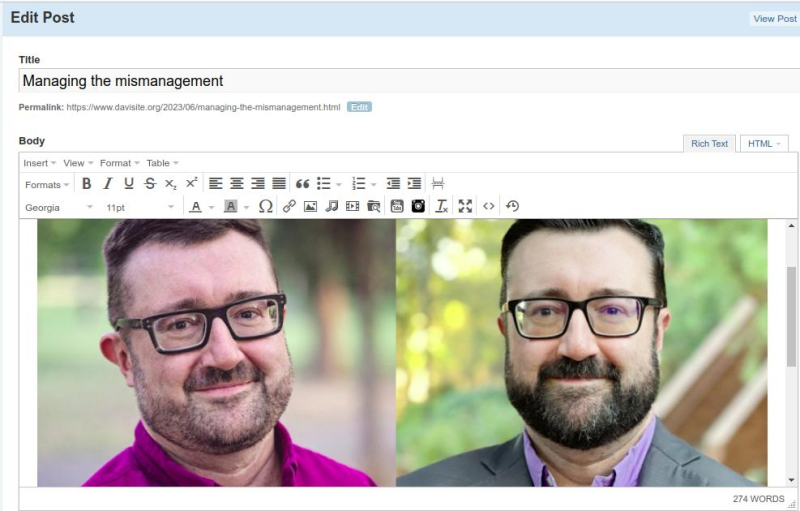Click the Title input field
800x511 pixels.
[x=400, y=81]
